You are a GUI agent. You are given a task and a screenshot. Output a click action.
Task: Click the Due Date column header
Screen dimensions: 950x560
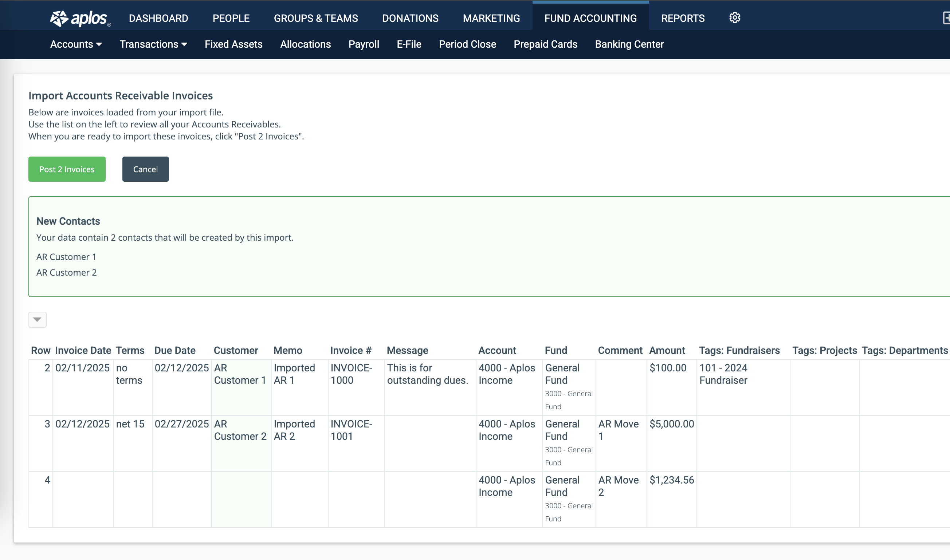tap(175, 351)
